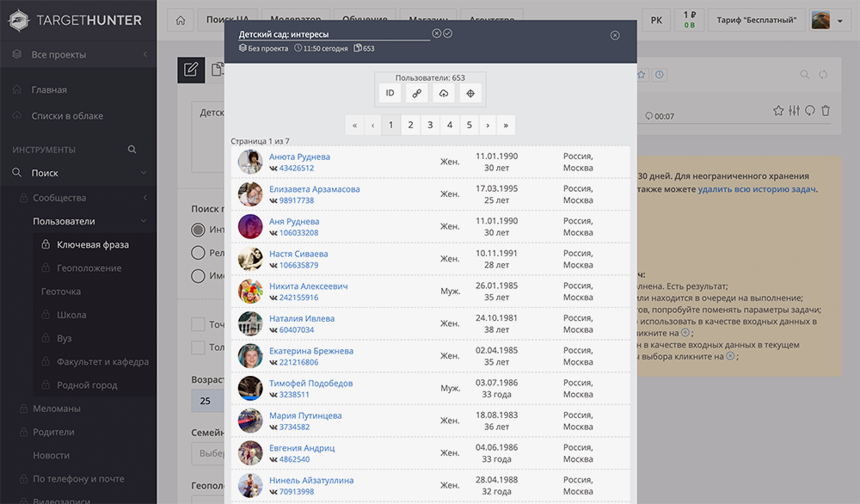
Task: Click the chain link icon button
Action: (417, 93)
